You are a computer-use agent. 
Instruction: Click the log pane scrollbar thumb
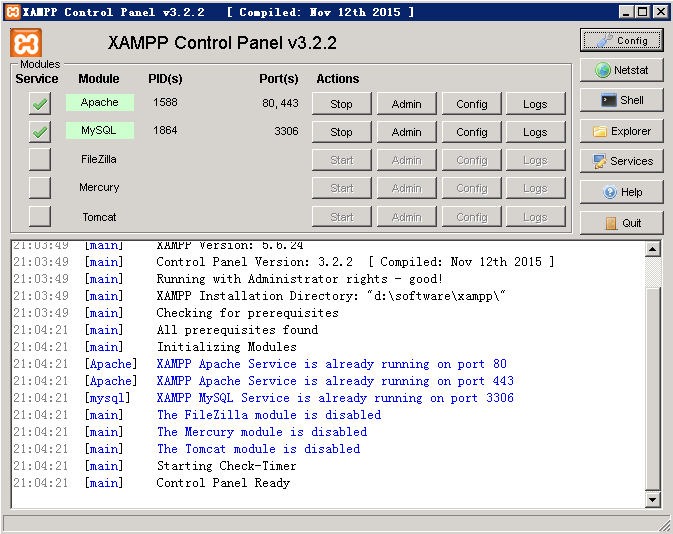pos(652,388)
